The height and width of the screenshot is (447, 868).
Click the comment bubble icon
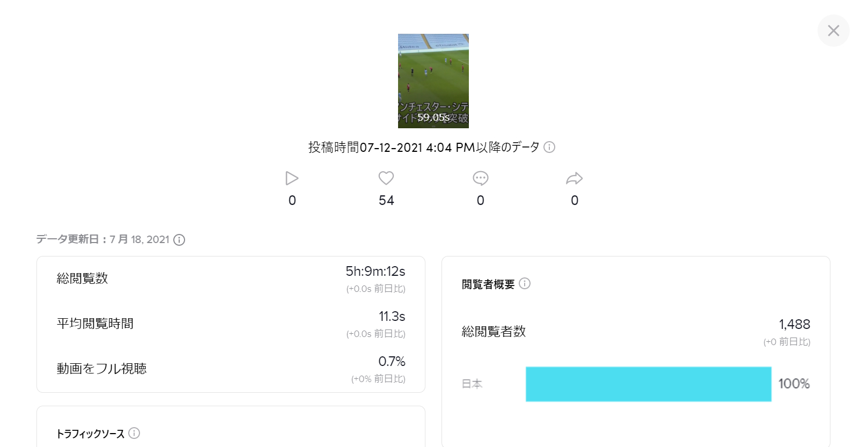point(480,178)
